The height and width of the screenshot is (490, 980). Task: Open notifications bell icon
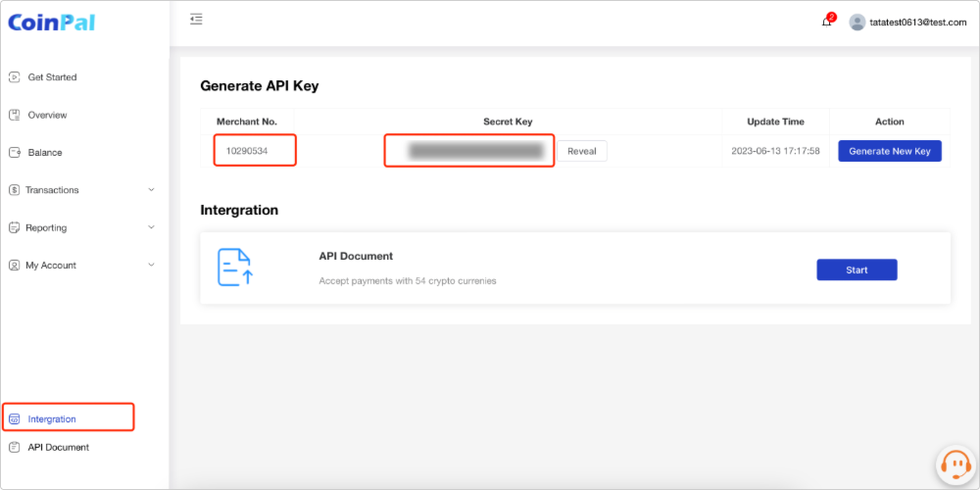tap(826, 22)
